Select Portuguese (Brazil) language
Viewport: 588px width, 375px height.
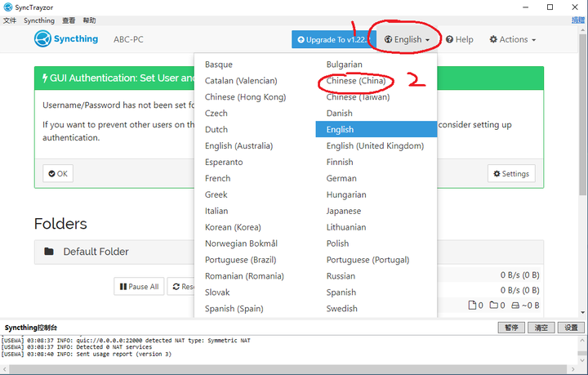[x=240, y=260]
